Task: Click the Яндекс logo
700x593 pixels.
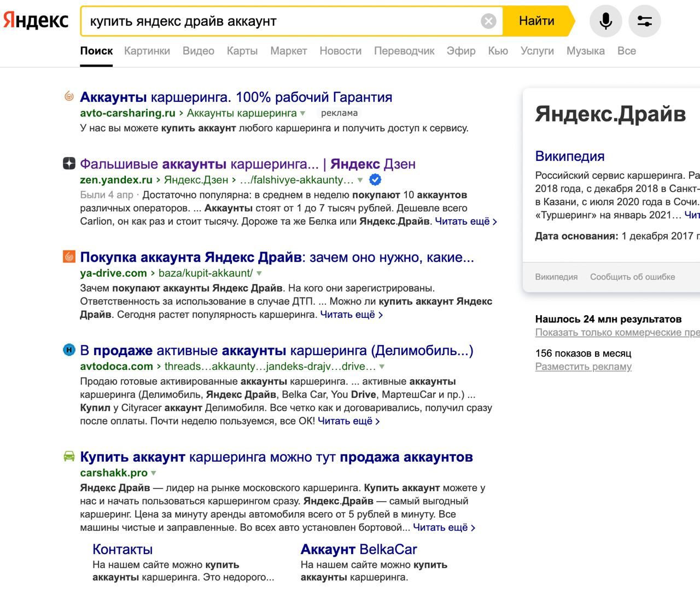Action: point(36,20)
